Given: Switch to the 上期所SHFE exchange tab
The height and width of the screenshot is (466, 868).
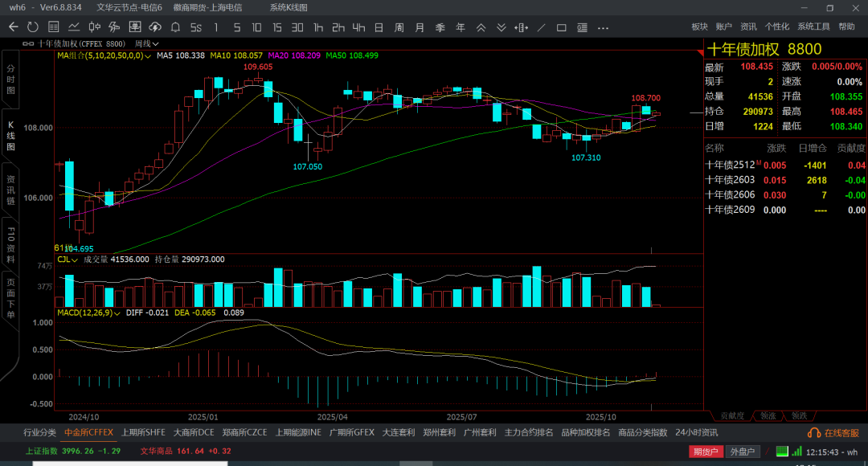Looking at the screenshot, I should (143, 432).
